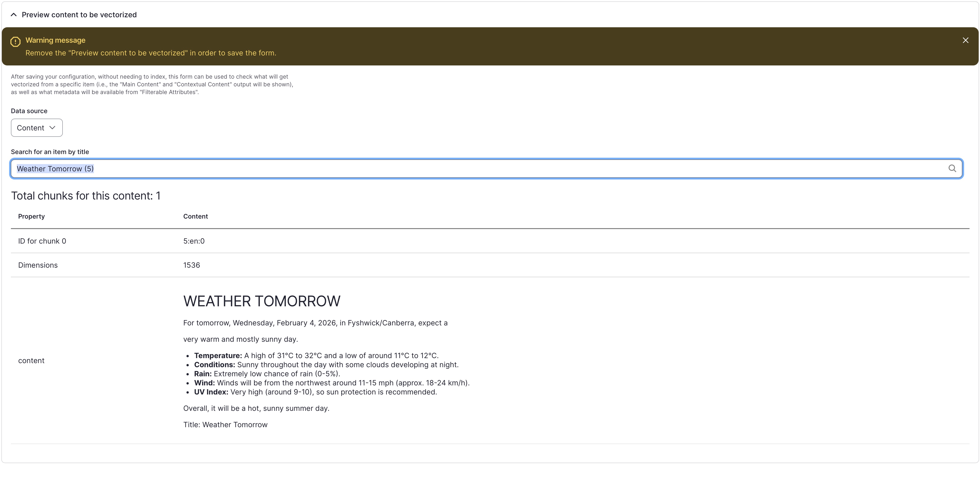This screenshot has height=479, width=980.
Task: Click the Dimensions value 1536
Action: 191,265
